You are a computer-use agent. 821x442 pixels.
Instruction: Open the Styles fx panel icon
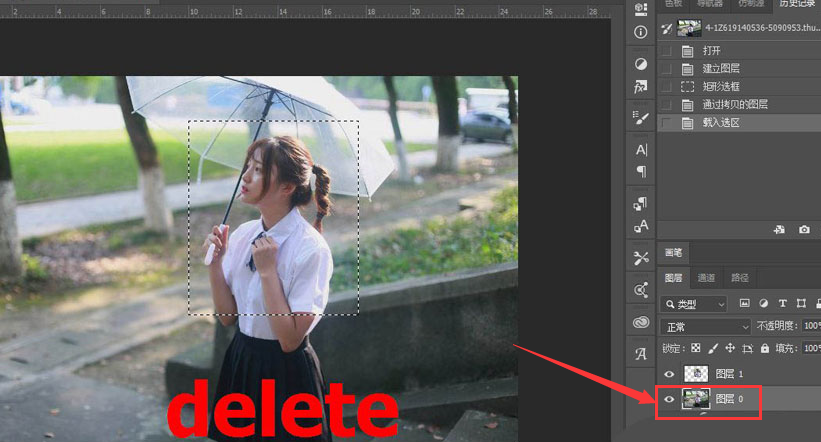point(640,86)
